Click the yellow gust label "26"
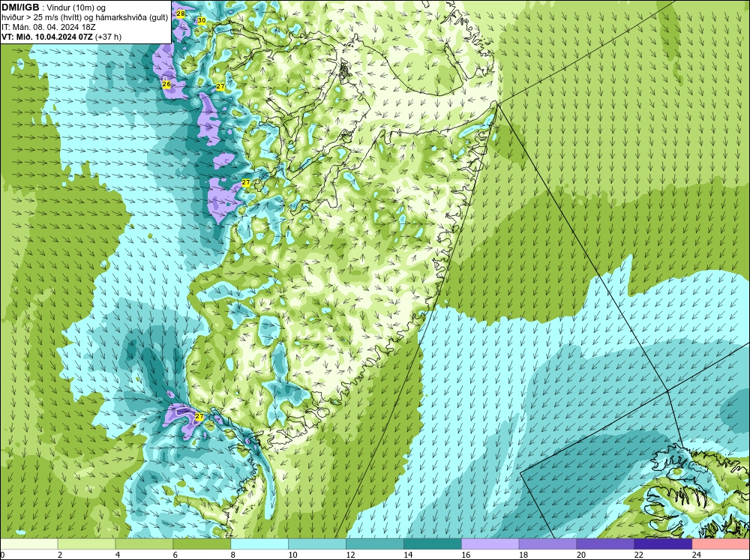The width and height of the screenshot is (750, 560). [166, 84]
